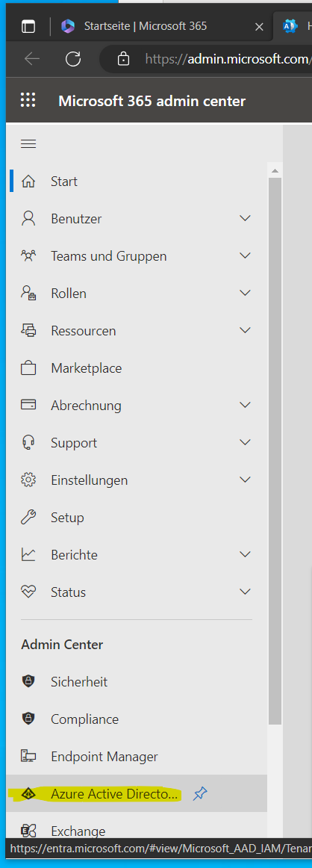The width and height of the screenshot is (312, 868).
Task: Click the Exchange admin center icon
Action: pyautogui.click(x=28, y=831)
